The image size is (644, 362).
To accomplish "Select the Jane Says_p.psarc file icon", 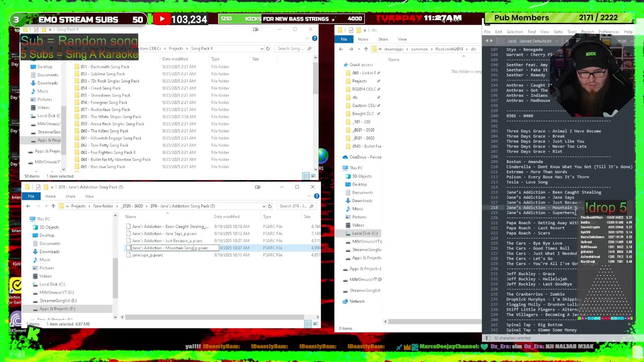I will (128, 234).
